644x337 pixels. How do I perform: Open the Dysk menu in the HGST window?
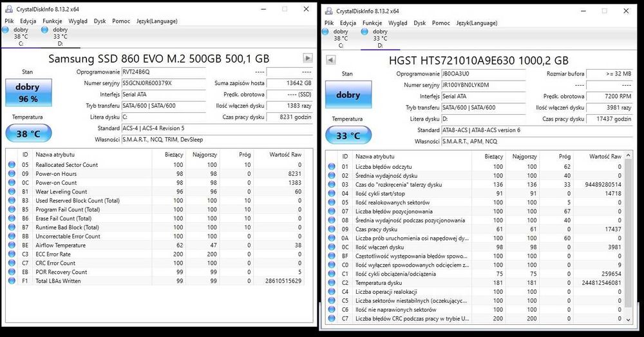coord(420,23)
